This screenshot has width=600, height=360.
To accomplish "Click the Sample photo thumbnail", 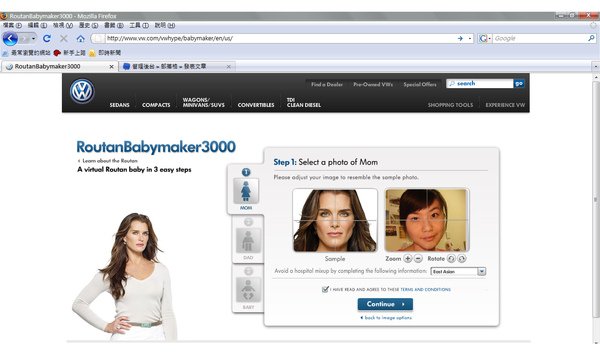I will (335, 220).
